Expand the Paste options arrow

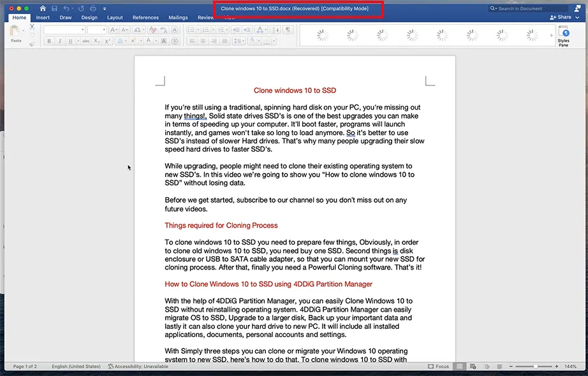point(23,31)
